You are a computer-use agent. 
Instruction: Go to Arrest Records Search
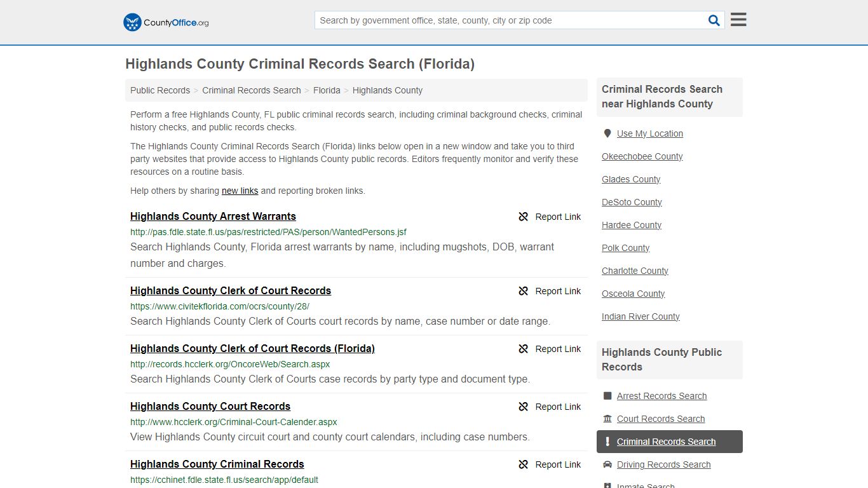click(661, 396)
